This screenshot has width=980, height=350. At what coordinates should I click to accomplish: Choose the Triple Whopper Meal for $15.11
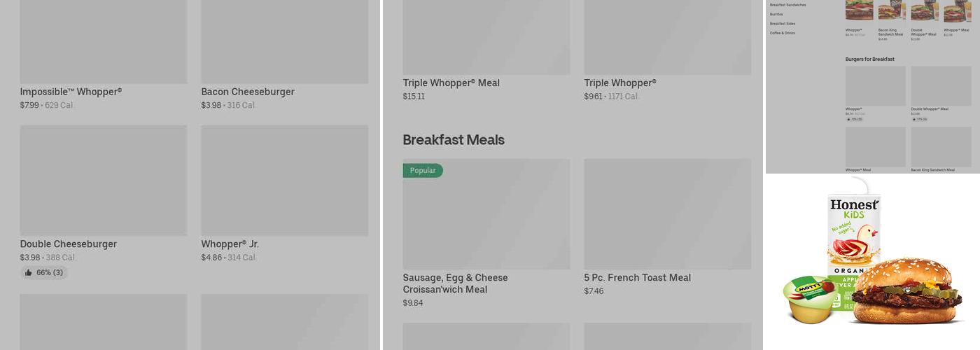[451, 83]
